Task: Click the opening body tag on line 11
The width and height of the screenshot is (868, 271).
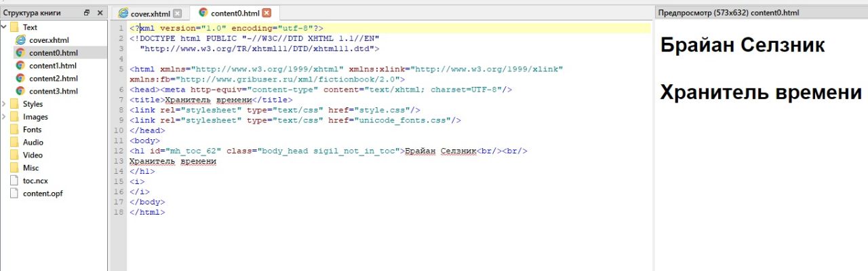Action: (144, 141)
